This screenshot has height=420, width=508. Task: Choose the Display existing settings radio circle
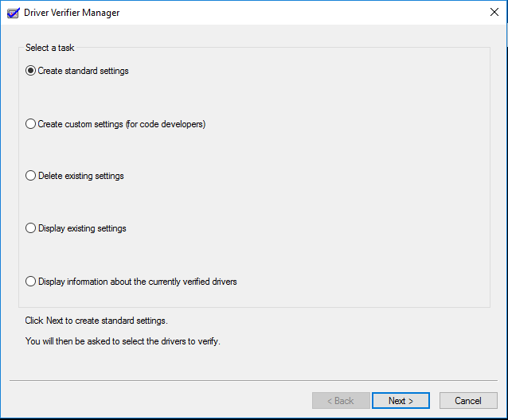tap(30, 228)
